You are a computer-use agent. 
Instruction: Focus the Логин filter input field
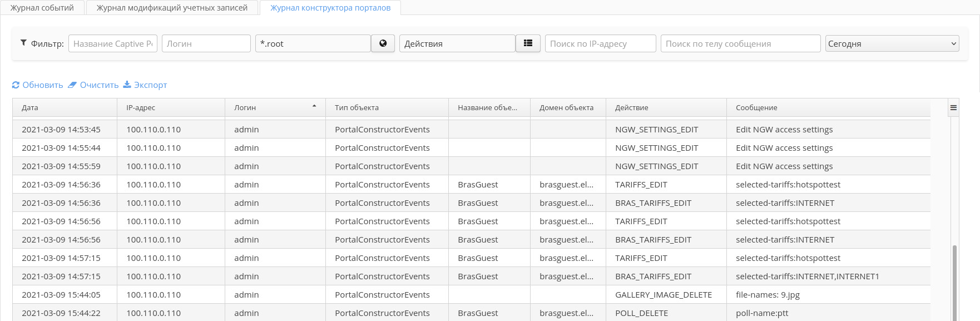click(206, 43)
